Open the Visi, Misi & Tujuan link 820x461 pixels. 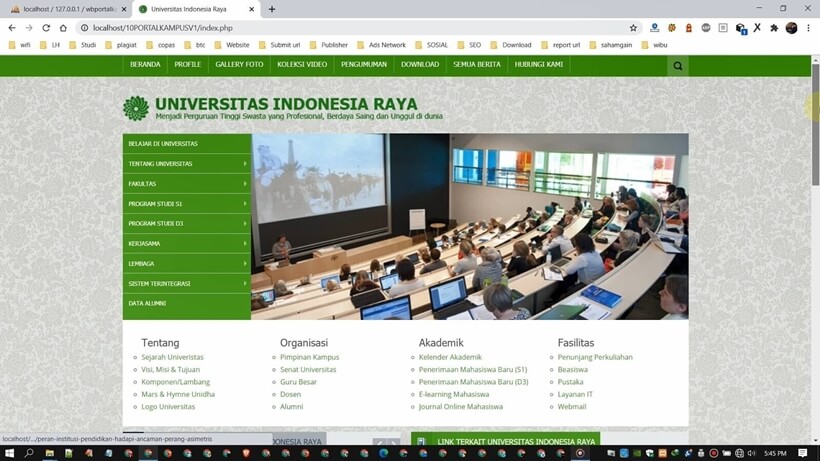[170, 370]
